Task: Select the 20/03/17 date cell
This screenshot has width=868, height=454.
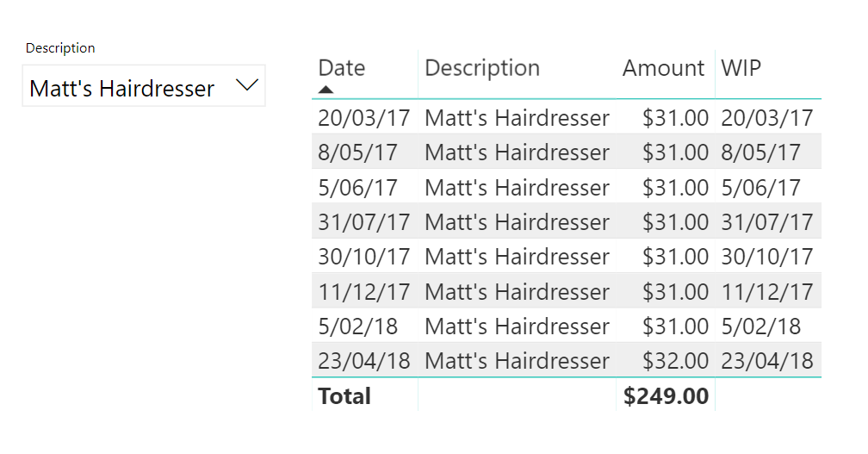Action: pos(363,118)
